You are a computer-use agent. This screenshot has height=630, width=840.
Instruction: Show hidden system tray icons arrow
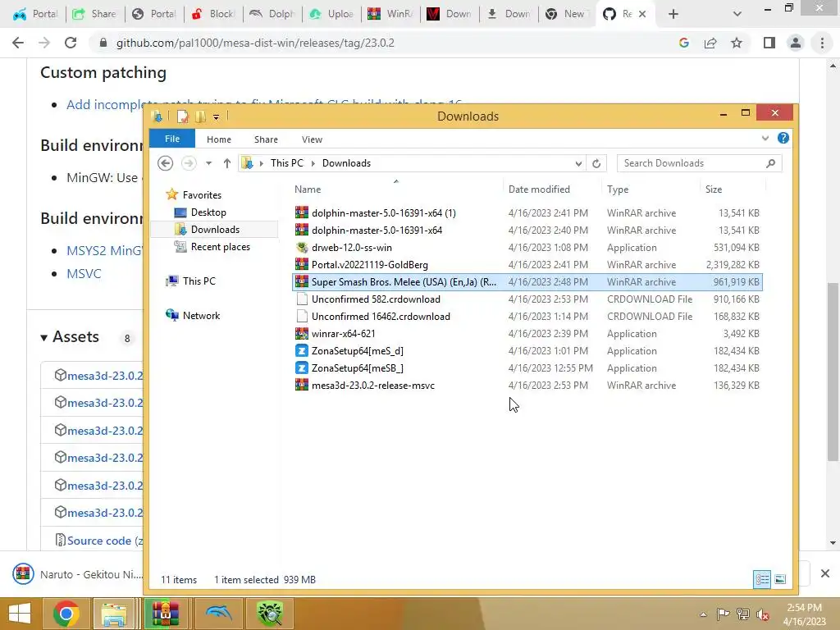tap(703, 614)
